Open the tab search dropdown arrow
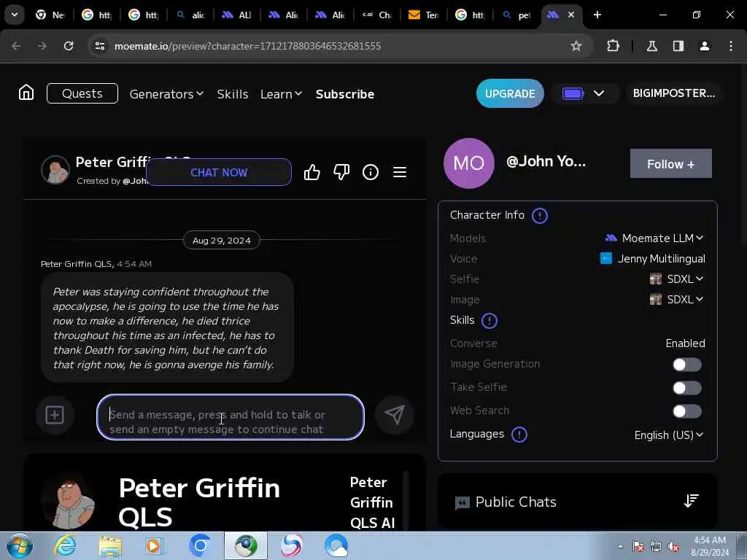This screenshot has height=560, width=747. (x=15, y=15)
